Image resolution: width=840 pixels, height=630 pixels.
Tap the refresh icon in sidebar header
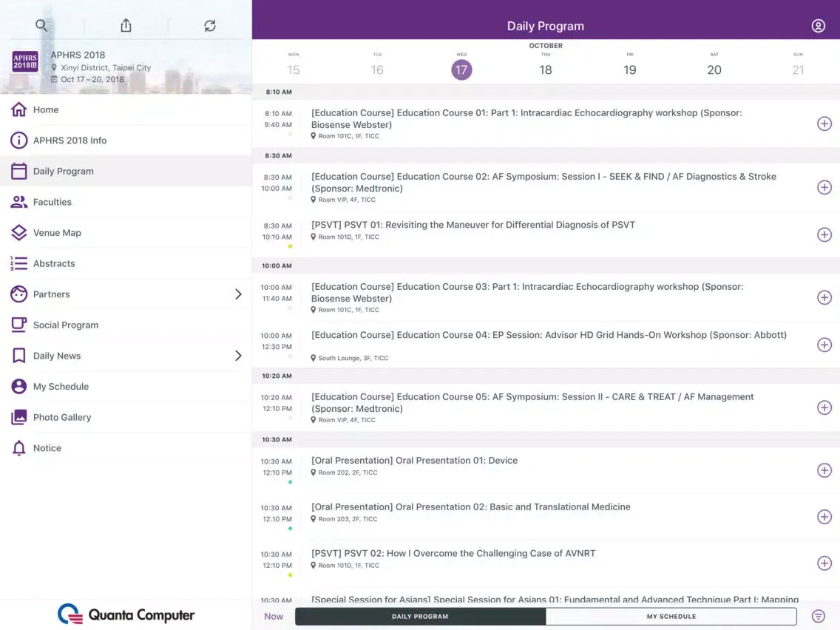pos(210,25)
